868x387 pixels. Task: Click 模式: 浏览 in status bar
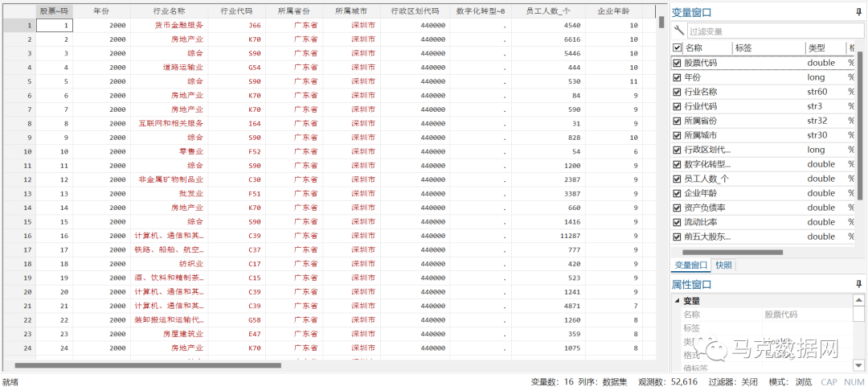(x=790, y=381)
